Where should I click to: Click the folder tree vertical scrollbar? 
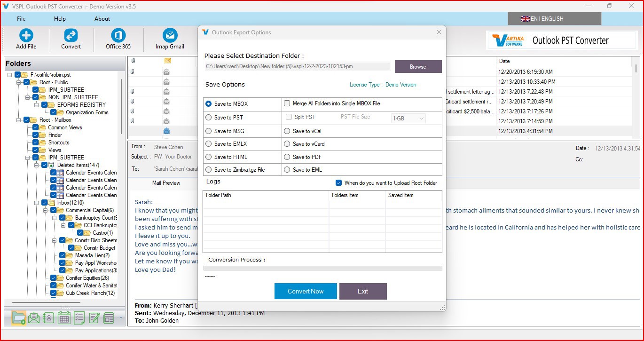tap(121, 106)
